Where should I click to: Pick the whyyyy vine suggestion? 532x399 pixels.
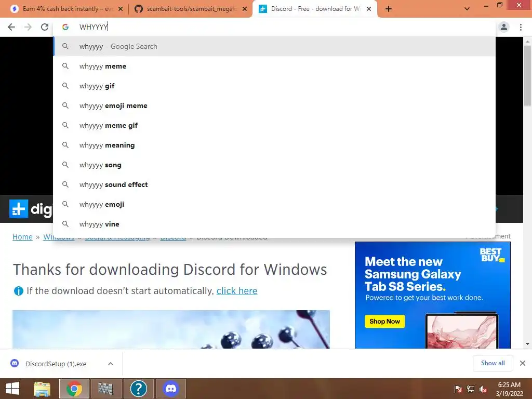point(274,224)
